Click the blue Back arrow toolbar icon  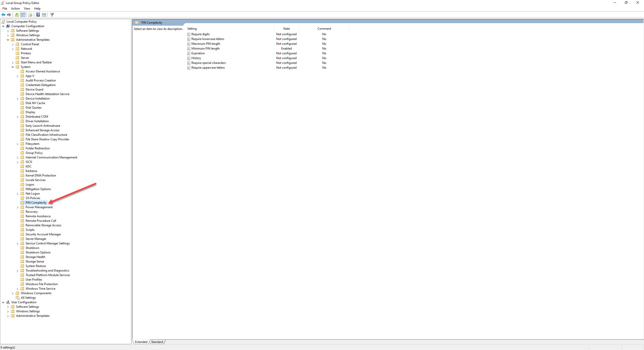click(3, 15)
